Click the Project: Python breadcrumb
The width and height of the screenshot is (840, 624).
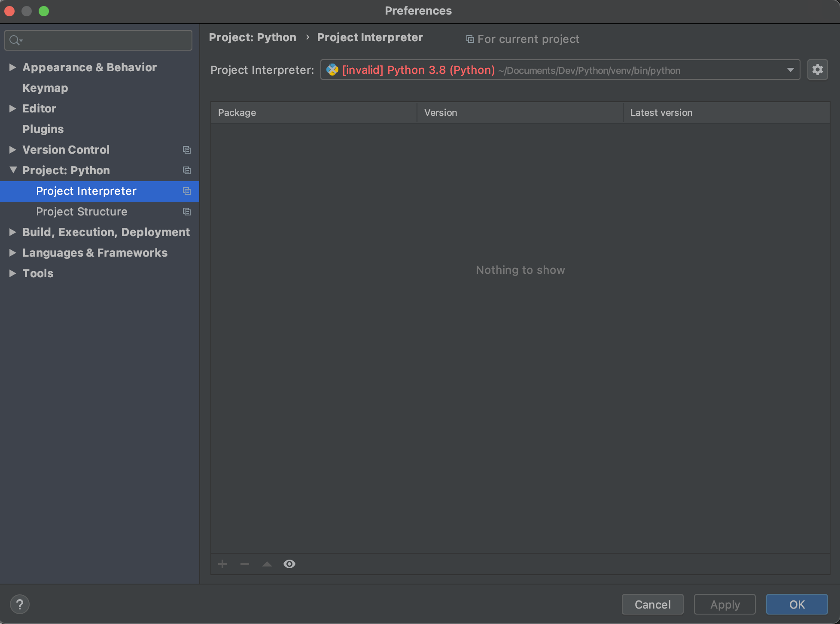(253, 37)
